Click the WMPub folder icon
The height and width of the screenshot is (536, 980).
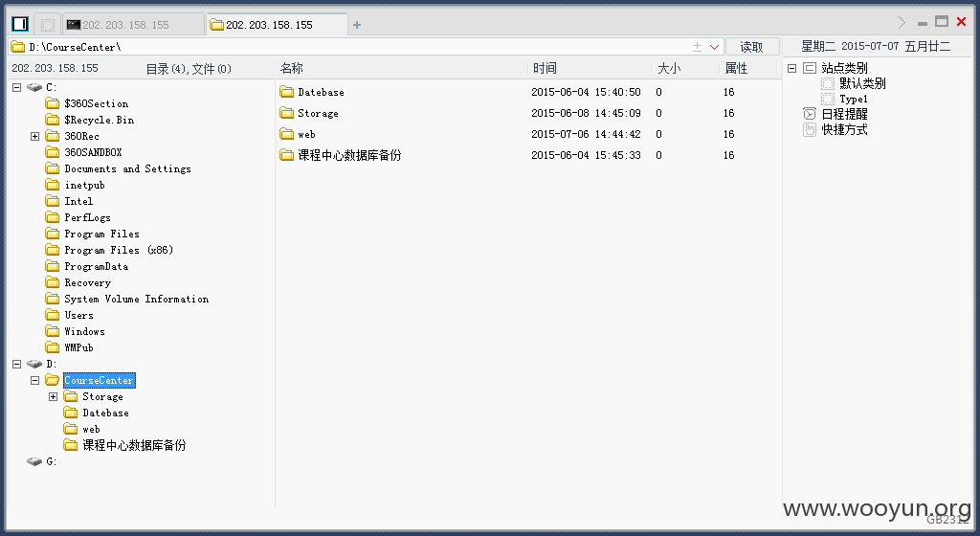click(53, 348)
